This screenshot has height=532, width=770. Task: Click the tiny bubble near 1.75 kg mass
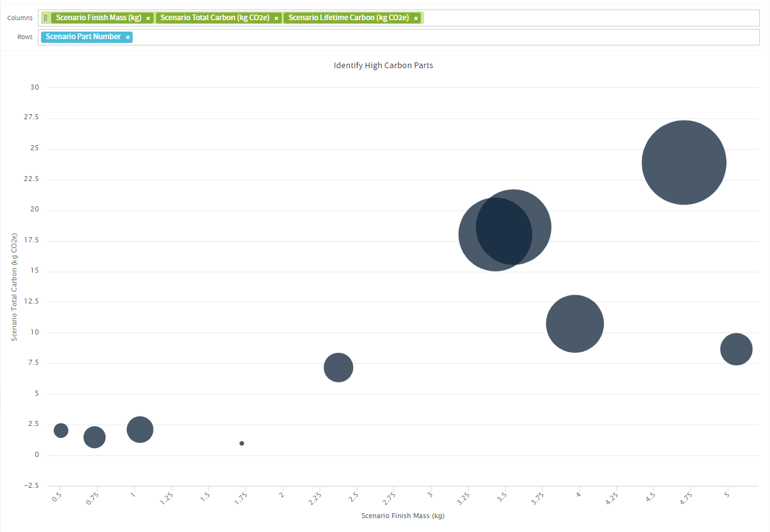point(242,443)
